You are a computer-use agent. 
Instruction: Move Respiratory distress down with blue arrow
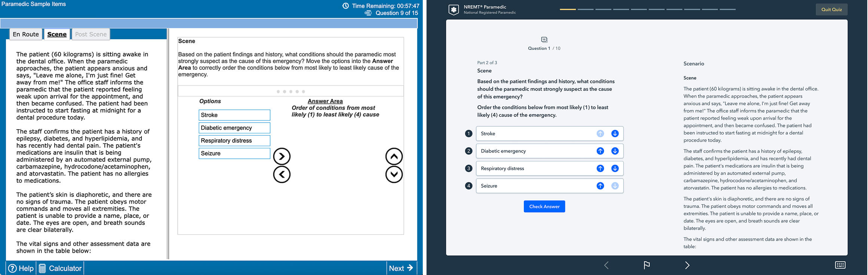coord(615,169)
